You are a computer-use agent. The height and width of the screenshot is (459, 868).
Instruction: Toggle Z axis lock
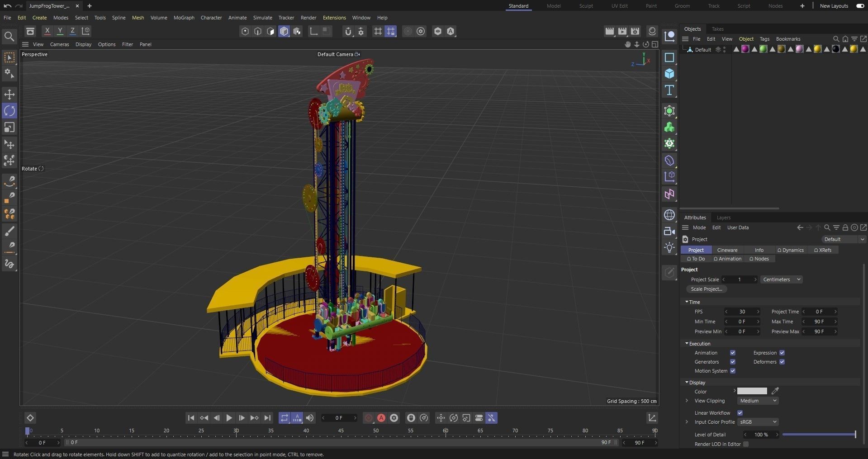click(x=72, y=31)
